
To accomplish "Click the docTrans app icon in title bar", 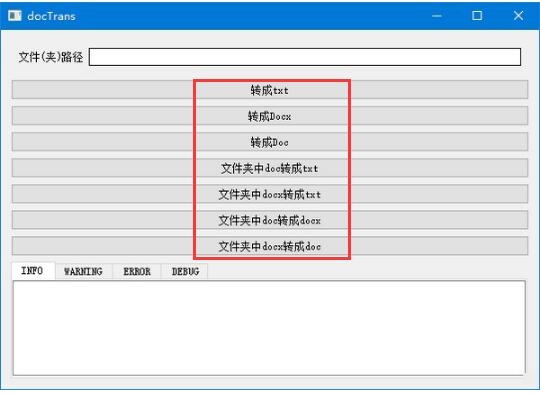I will 14,15.
